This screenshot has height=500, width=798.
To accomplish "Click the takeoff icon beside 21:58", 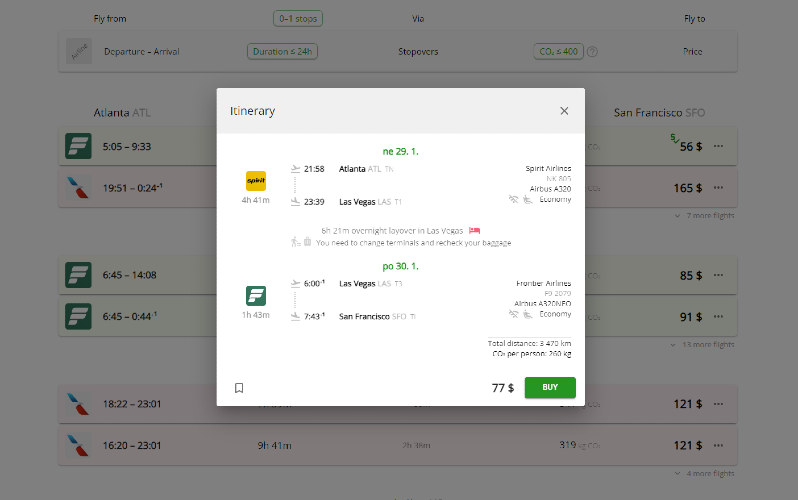I will click(x=295, y=169).
